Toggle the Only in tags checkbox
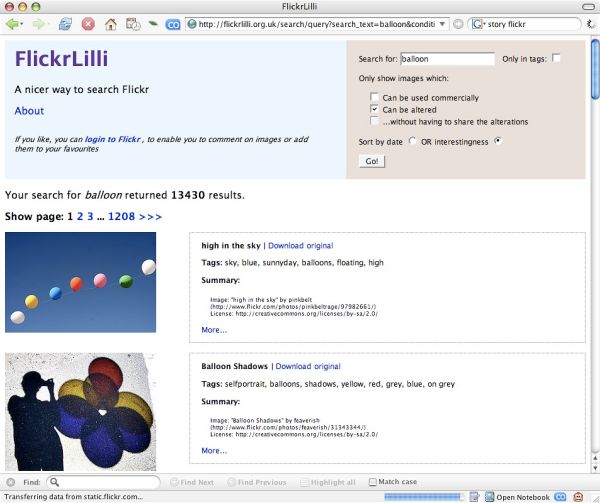The width and height of the screenshot is (600, 503). 556,58
